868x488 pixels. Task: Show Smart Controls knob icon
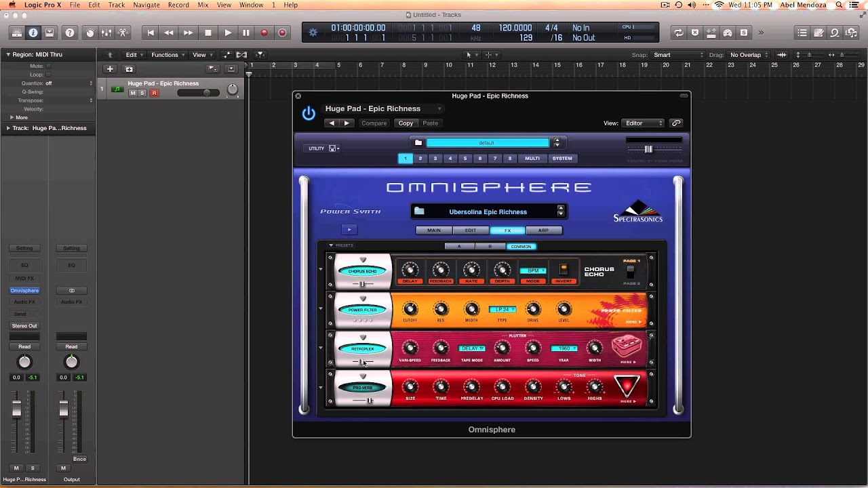click(90, 33)
